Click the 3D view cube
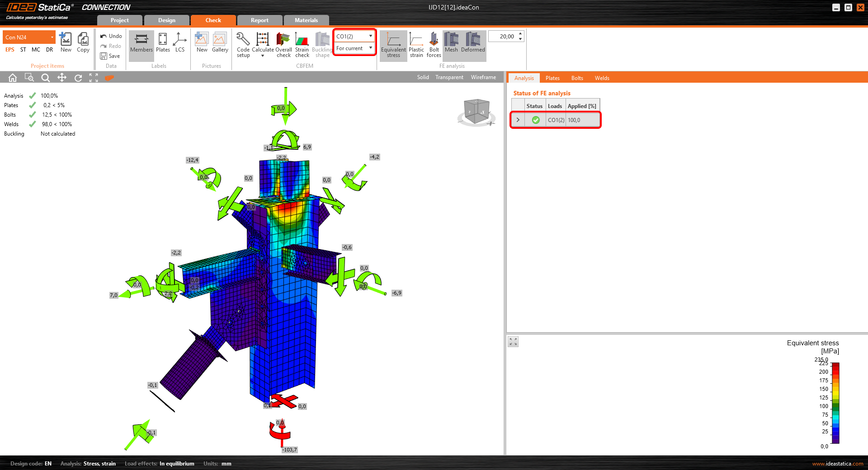 [x=476, y=111]
